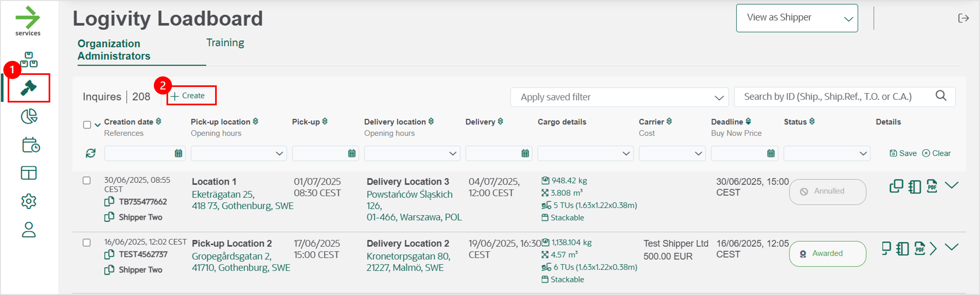Click the copy icon on Awarded row

tap(886, 249)
